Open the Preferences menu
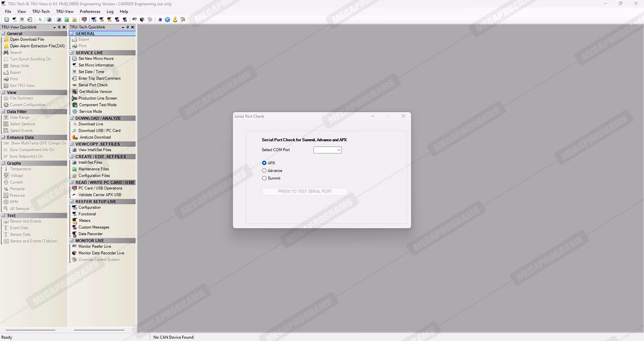This screenshot has height=341, width=644. pos(90,11)
